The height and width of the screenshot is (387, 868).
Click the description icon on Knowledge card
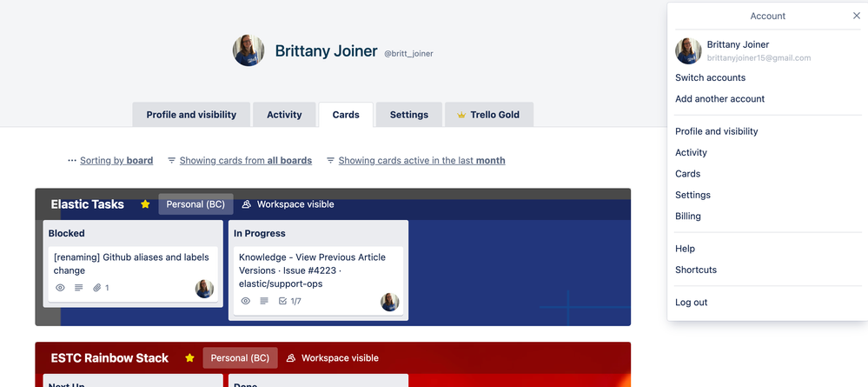264,301
